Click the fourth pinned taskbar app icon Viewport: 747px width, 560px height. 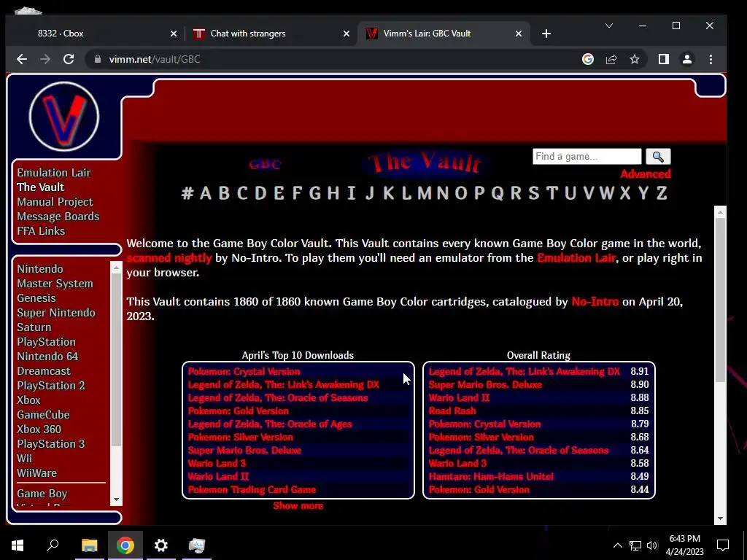pyautogui.click(x=197, y=545)
